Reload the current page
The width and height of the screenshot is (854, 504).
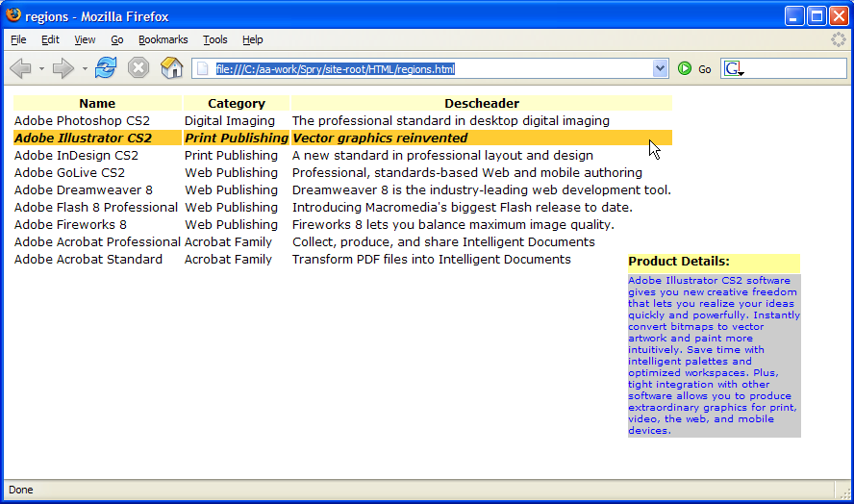pos(106,68)
